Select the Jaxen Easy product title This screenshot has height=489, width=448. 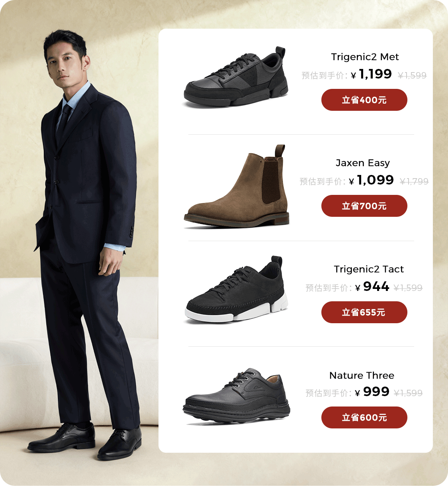tap(363, 163)
